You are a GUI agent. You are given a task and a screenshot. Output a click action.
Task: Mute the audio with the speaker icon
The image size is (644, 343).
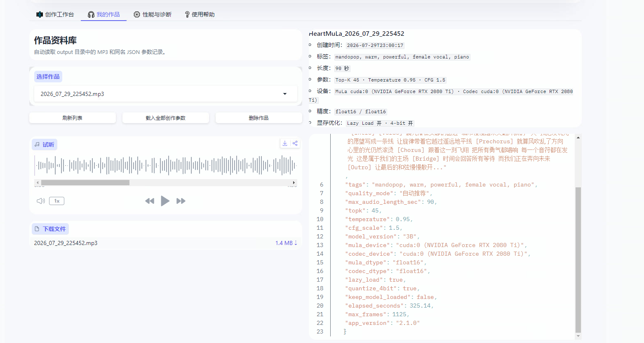41,201
